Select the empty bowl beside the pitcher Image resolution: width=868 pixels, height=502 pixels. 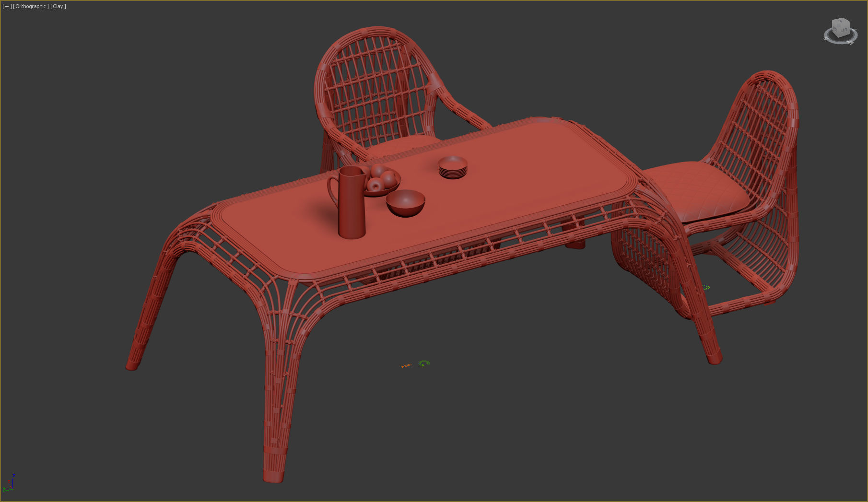[406, 203]
